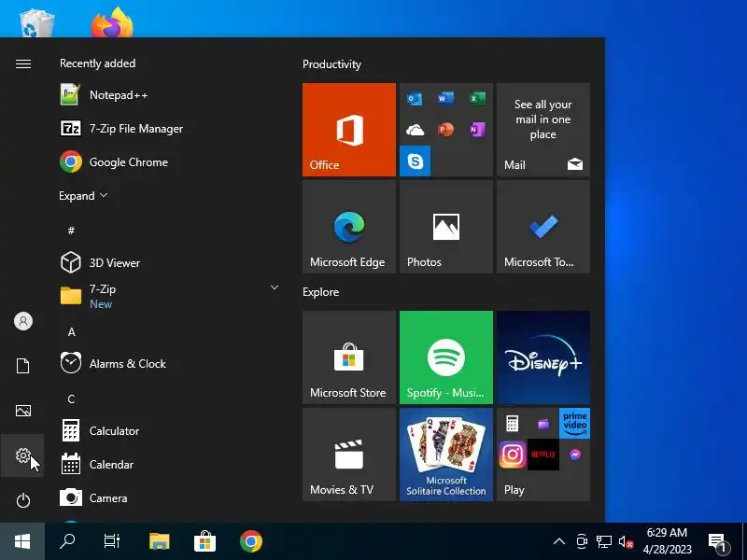Click the Windows Start button
The height and width of the screenshot is (560, 747).
(x=22, y=541)
